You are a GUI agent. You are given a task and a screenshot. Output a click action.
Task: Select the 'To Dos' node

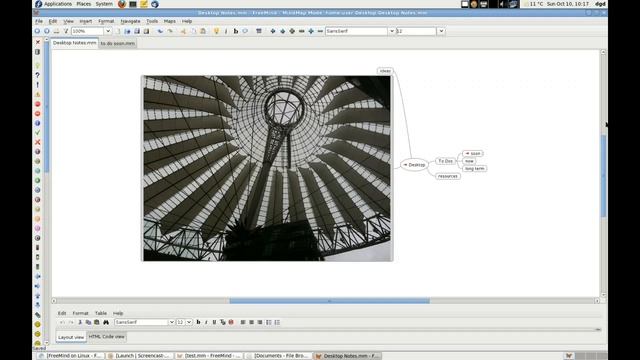445,161
